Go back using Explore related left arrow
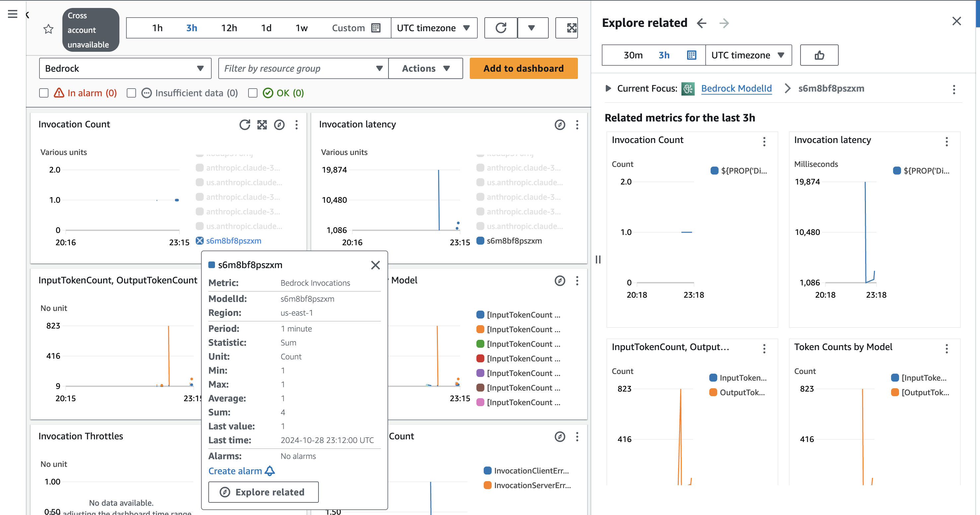 point(702,23)
